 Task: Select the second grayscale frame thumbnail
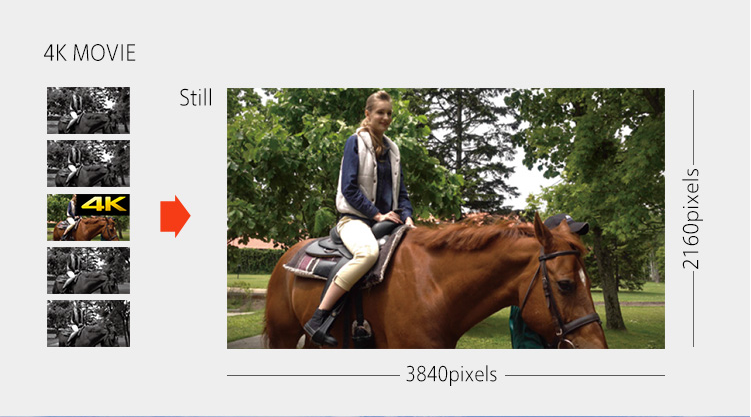(89, 164)
